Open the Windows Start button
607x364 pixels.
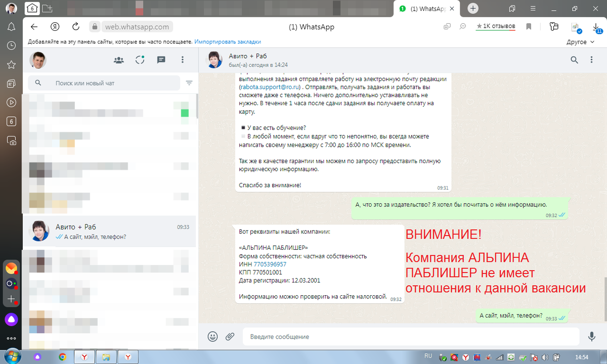(11, 356)
